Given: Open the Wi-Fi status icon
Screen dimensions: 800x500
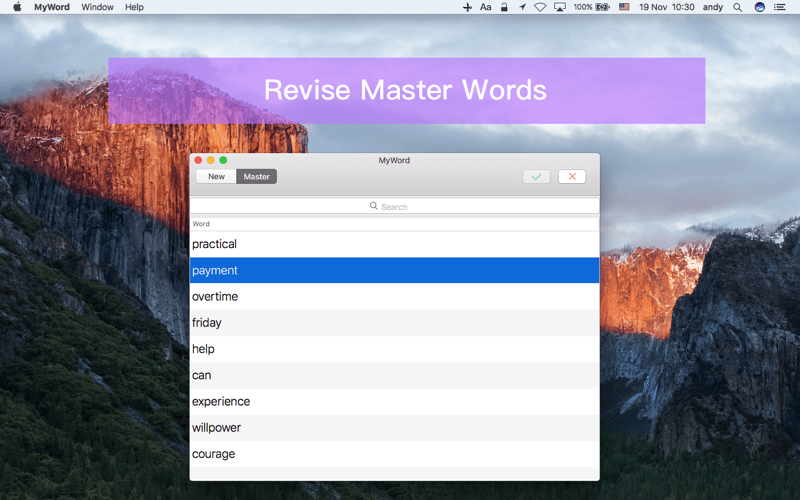Looking at the screenshot, I should (540, 7).
